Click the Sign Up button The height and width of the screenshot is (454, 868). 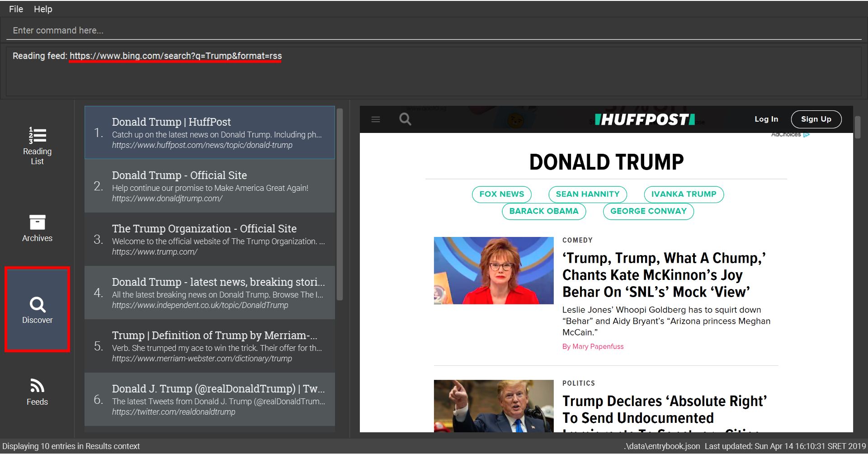[x=816, y=119]
